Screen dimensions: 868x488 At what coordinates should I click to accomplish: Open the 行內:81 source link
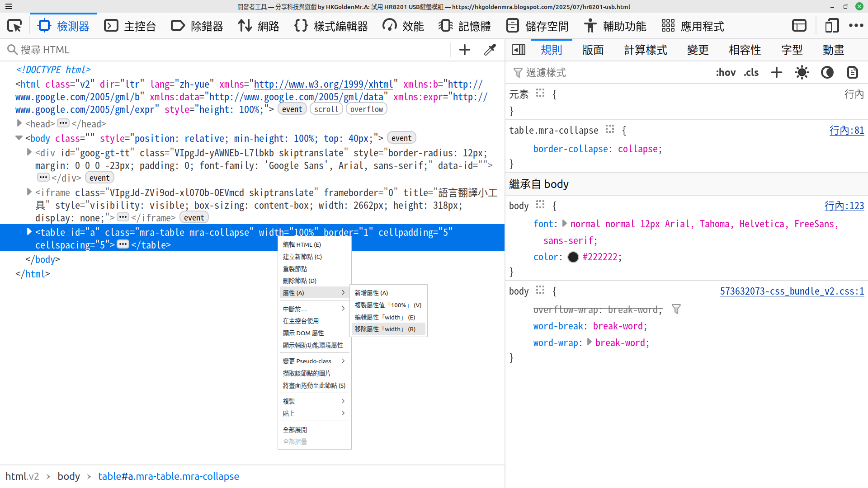coord(847,130)
